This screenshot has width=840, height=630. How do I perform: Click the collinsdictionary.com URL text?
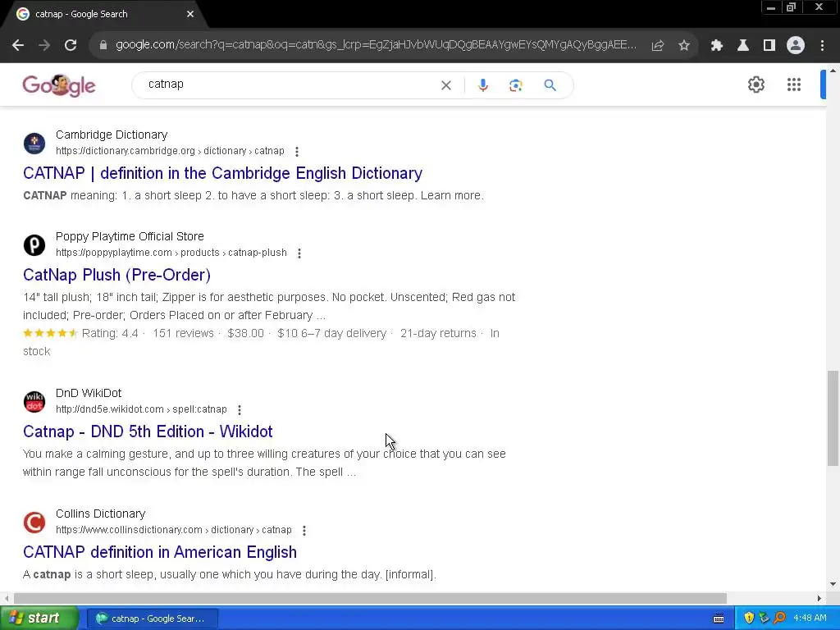(174, 530)
